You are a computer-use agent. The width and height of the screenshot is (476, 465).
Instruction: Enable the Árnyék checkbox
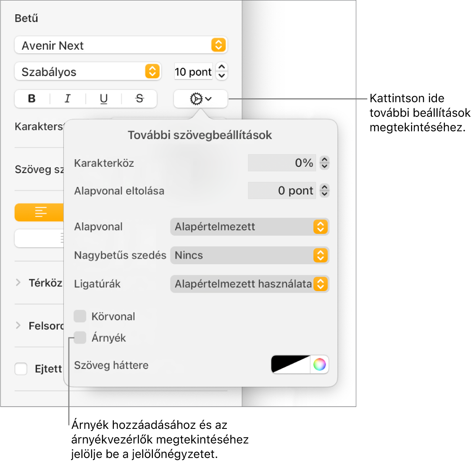(80, 337)
